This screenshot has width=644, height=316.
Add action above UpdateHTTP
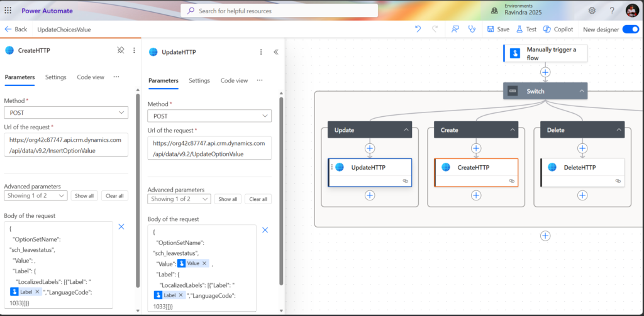pos(370,148)
